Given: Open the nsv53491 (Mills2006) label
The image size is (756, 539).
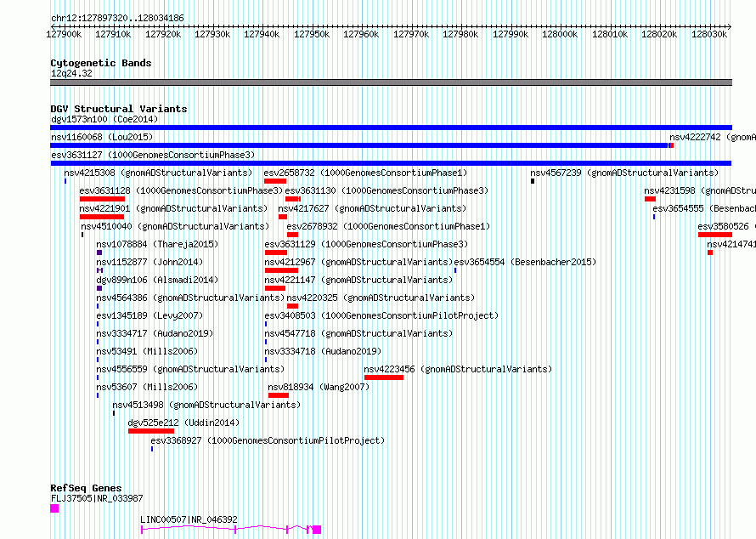Looking at the screenshot, I should tap(147, 351).
